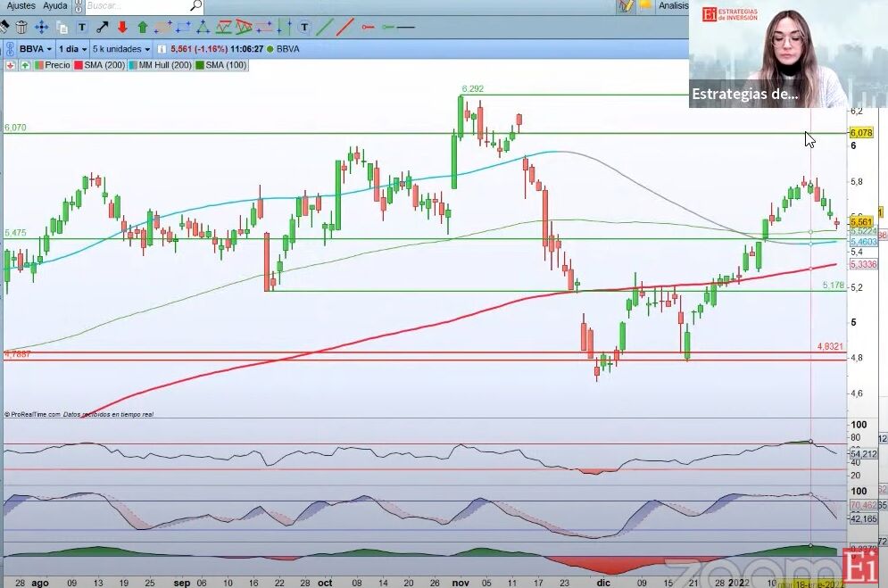Viewport: 888px width, 588px height.
Task: Select the circled T text tool
Action: [x=304, y=27]
